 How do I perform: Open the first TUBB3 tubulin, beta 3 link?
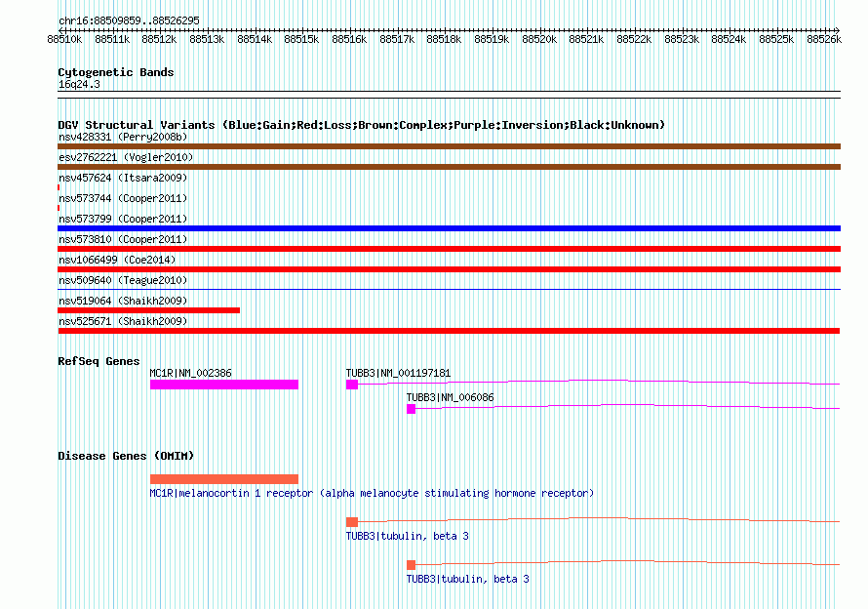click(x=407, y=536)
